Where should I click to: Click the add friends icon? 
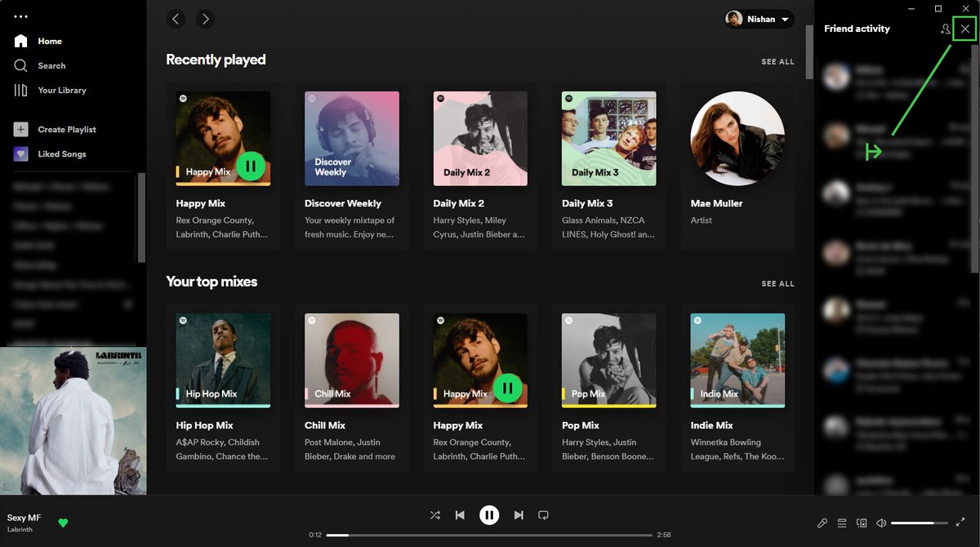coord(946,29)
